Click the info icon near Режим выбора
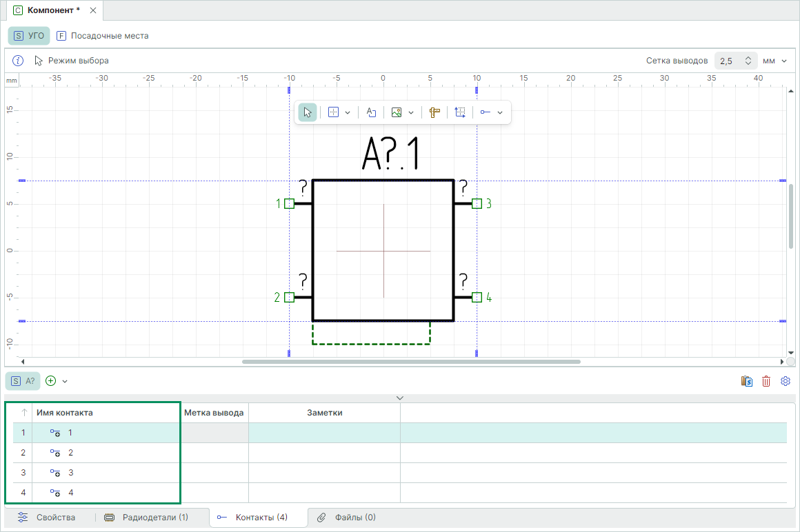 [x=19, y=61]
